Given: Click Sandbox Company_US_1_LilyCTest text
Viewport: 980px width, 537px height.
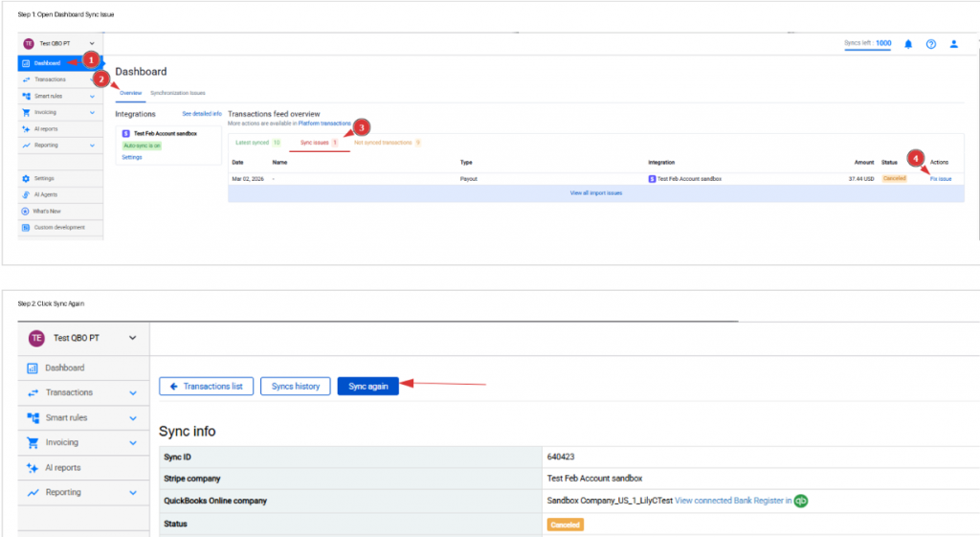Looking at the screenshot, I should coord(610,501).
